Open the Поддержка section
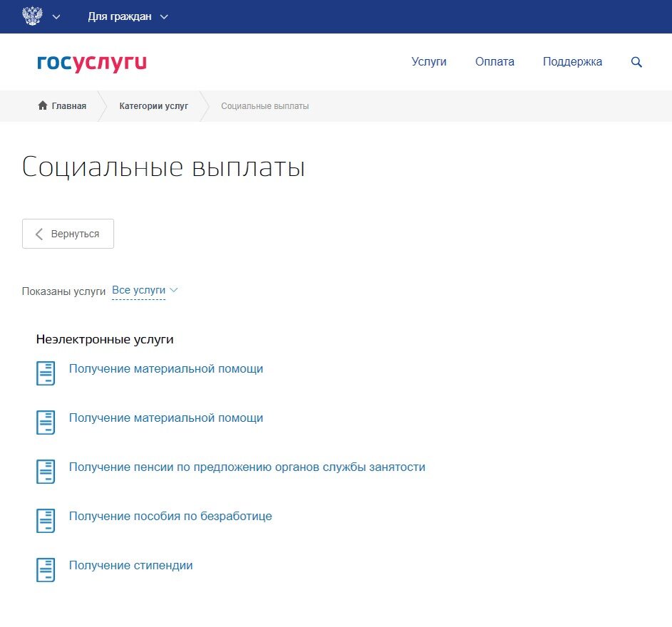 pos(572,62)
